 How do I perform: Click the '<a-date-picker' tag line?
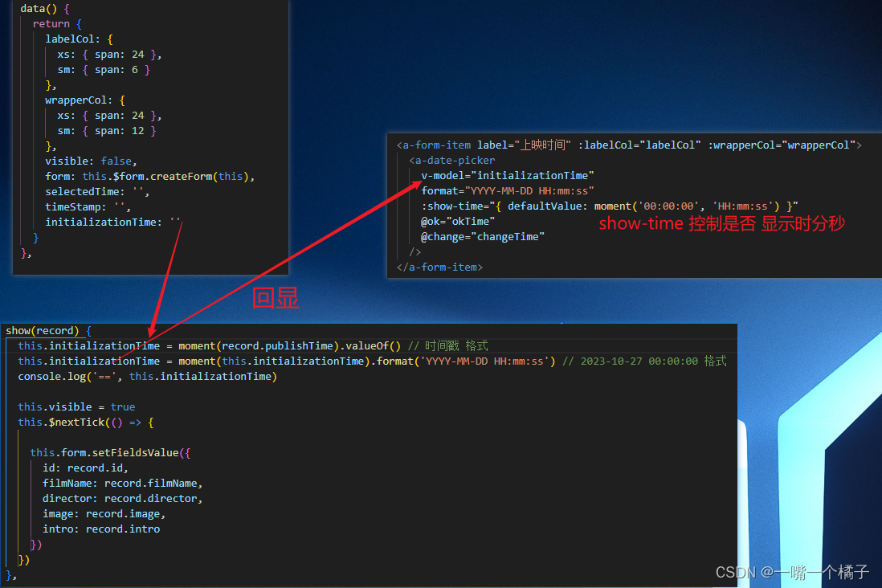pyautogui.click(x=452, y=161)
